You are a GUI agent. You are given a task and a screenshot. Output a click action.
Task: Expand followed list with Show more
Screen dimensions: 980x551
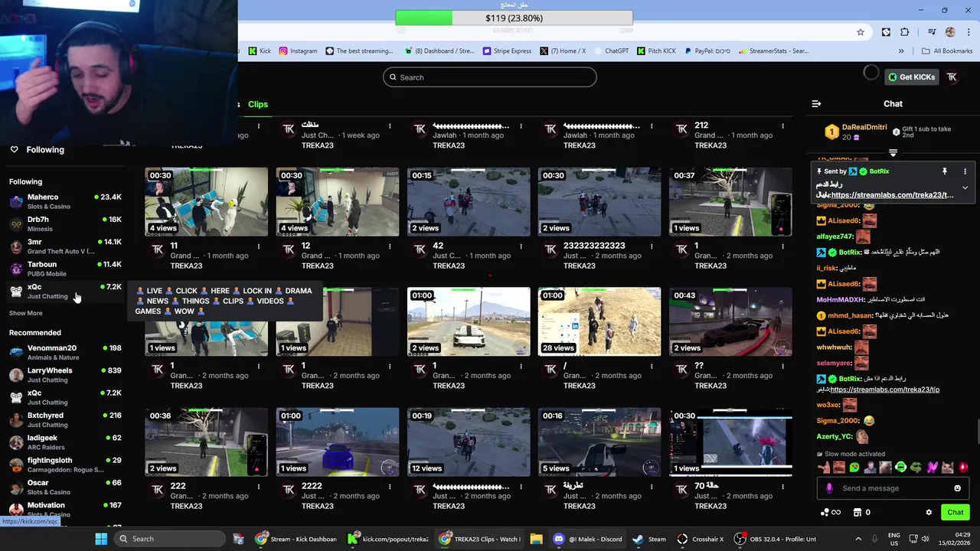(25, 313)
